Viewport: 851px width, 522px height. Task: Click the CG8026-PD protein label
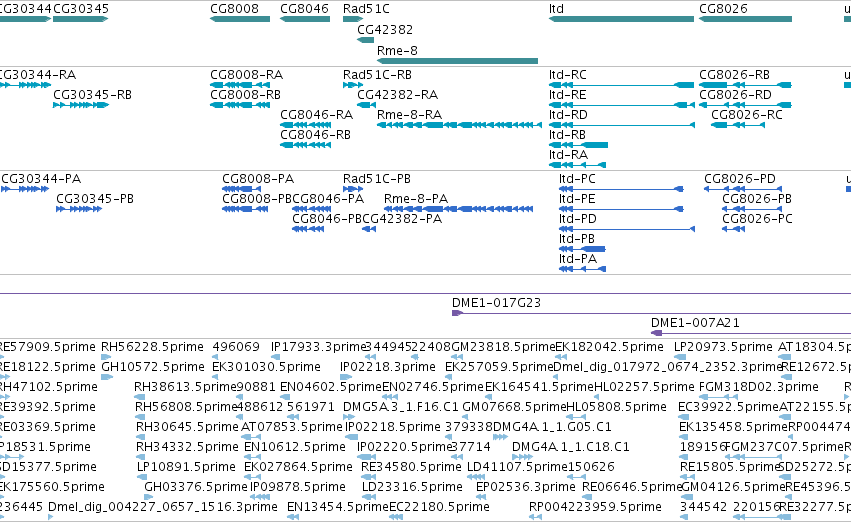740,179
